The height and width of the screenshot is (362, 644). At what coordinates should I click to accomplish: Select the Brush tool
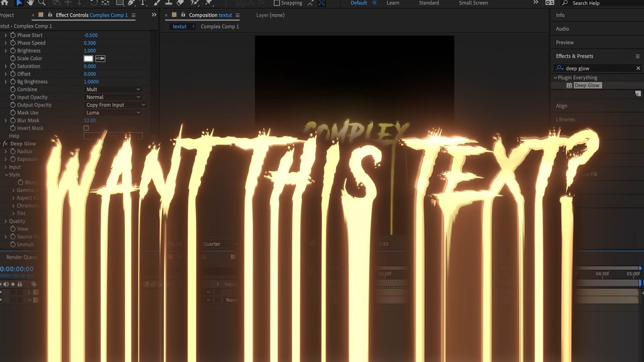tap(157, 3)
